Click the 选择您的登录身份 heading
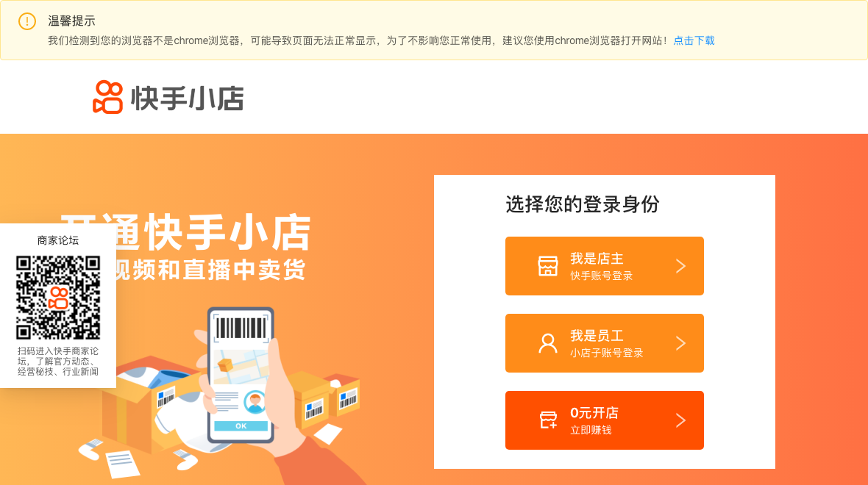868x485 pixels. pyautogui.click(x=583, y=204)
